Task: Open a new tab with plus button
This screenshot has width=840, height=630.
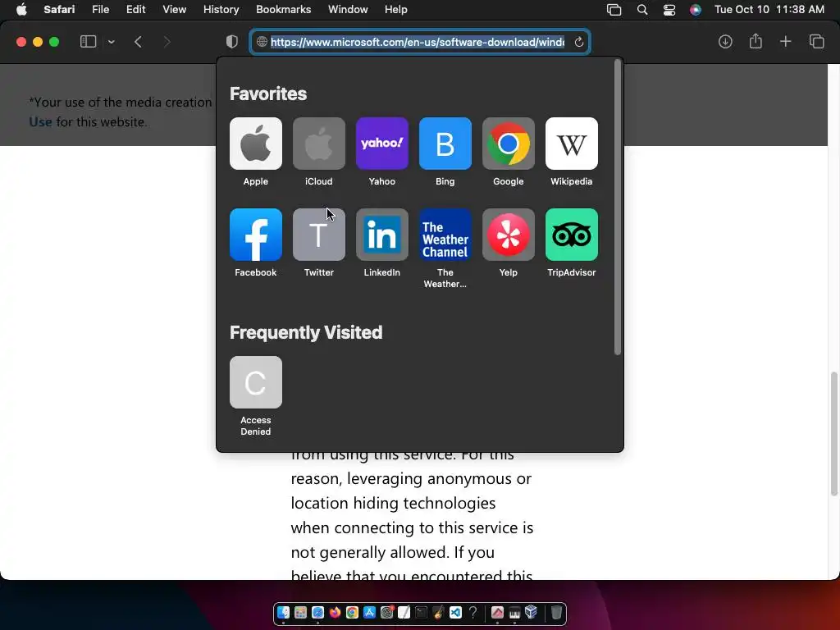Action: (785, 41)
